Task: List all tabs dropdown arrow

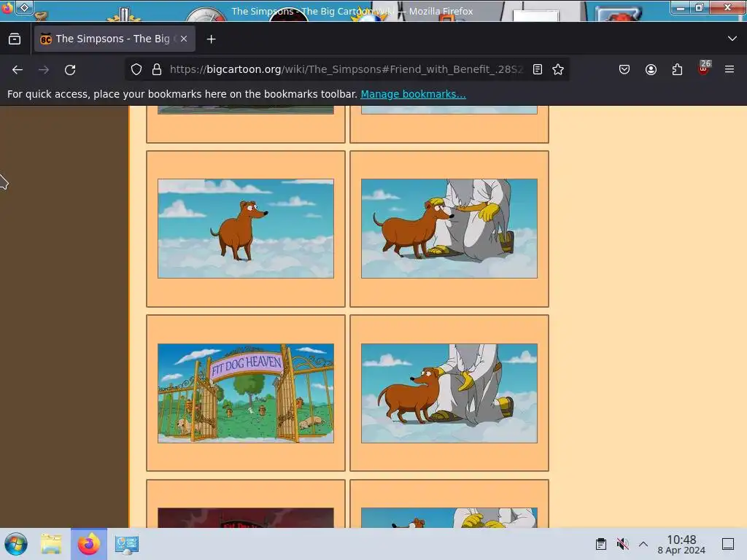Action: (x=732, y=39)
